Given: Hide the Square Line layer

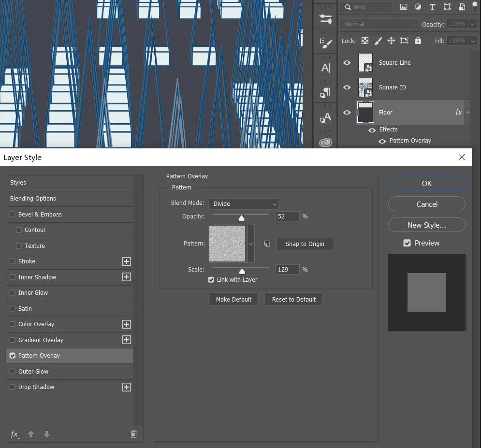Looking at the screenshot, I should [x=347, y=62].
